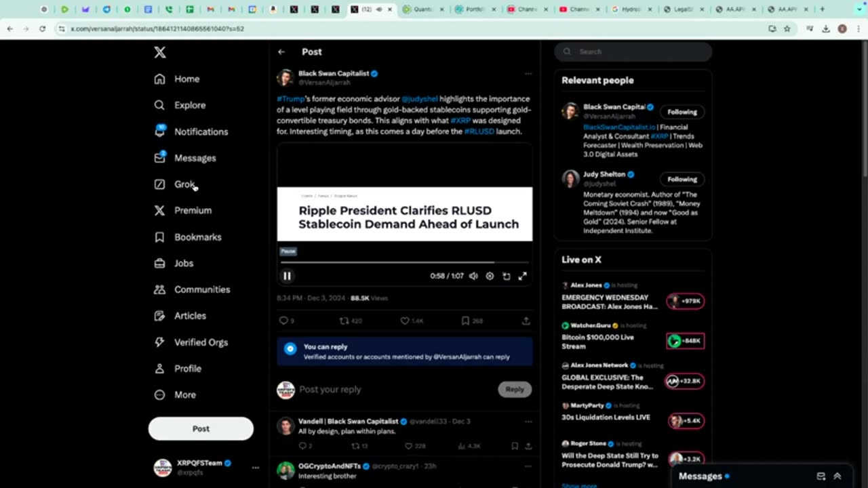Like the post with 1.4K likes

pyautogui.click(x=405, y=321)
